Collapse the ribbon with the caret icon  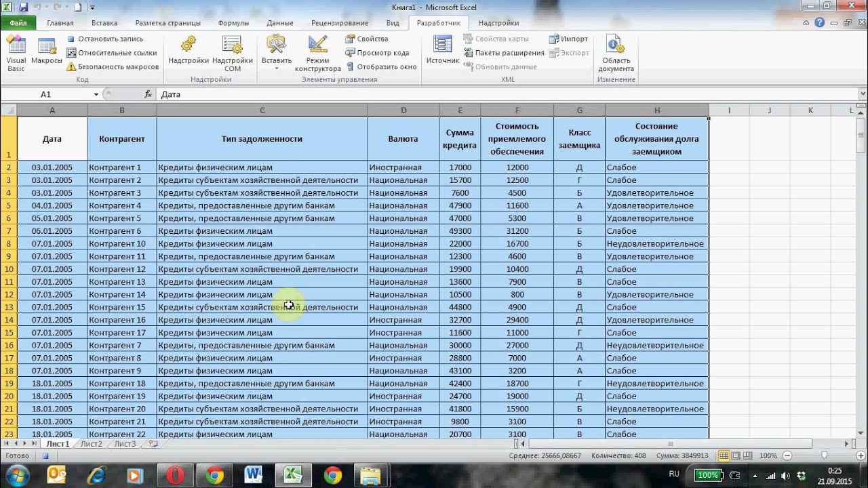pyautogui.click(x=808, y=22)
